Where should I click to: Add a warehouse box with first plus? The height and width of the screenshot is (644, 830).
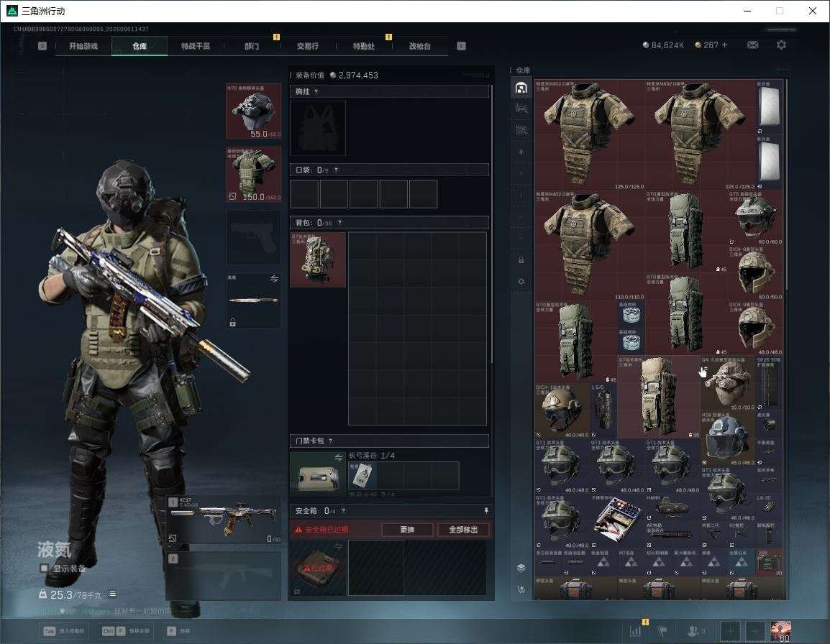point(521,152)
